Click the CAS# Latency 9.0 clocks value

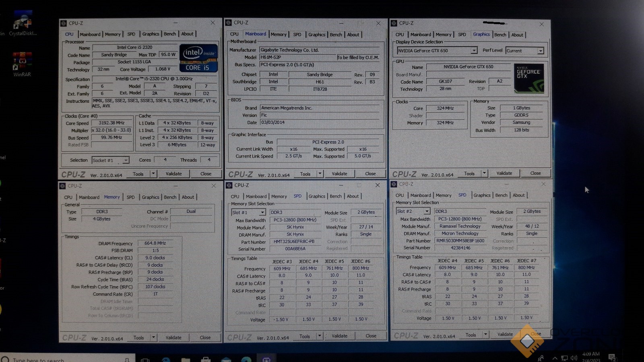pos(155,258)
